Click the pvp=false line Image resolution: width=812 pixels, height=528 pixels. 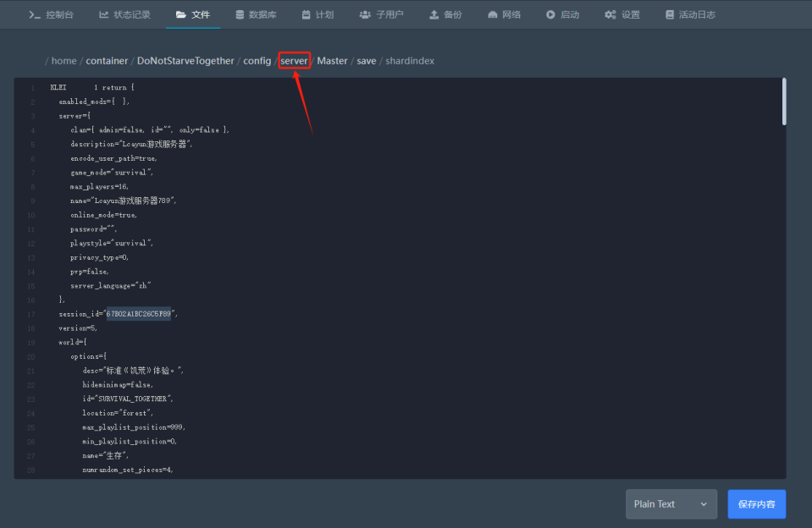coord(90,272)
